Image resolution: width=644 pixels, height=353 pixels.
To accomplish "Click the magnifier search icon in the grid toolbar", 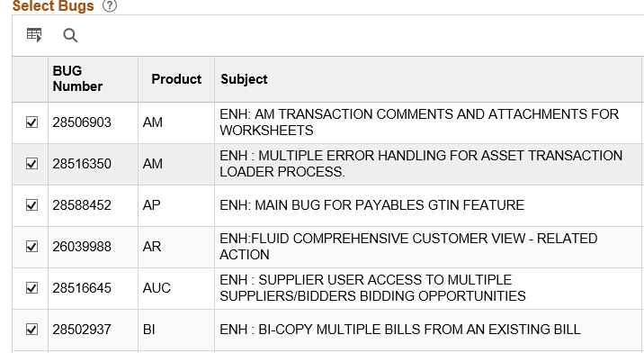I will tap(70, 35).
